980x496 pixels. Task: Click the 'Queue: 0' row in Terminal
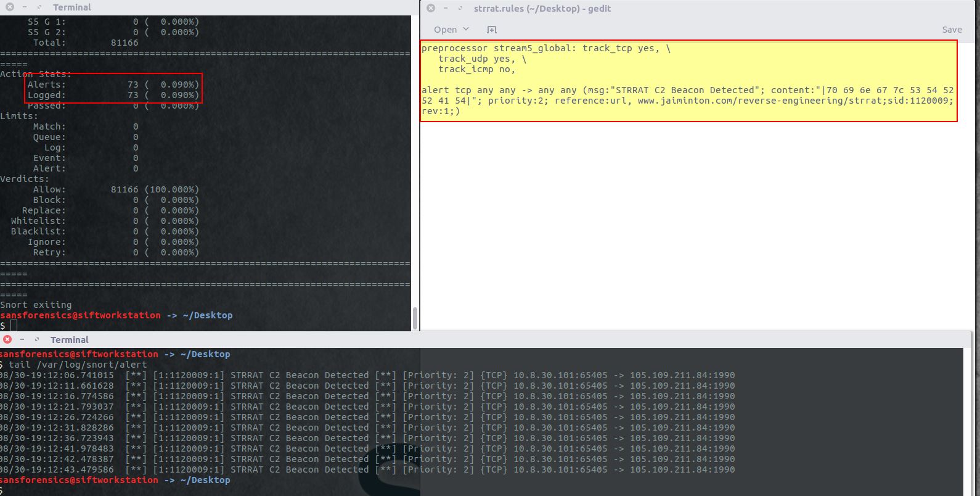click(86, 137)
